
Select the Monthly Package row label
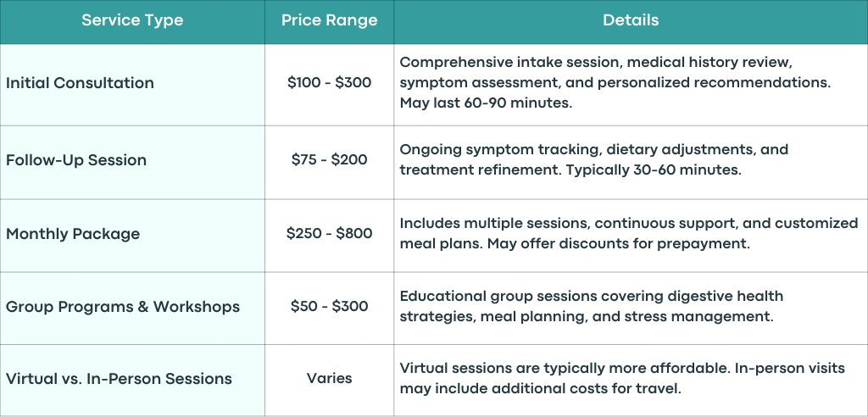73,234
